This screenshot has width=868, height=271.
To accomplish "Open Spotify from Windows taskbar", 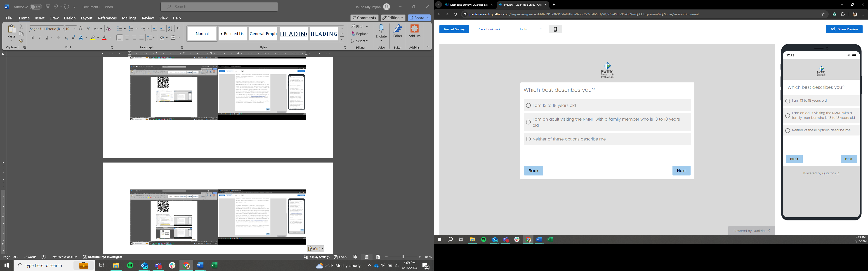I will point(130,265).
